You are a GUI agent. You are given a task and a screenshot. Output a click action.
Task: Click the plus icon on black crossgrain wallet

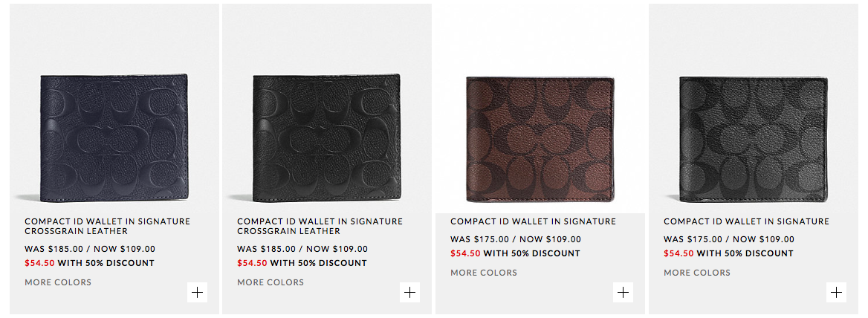click(409, 292)
